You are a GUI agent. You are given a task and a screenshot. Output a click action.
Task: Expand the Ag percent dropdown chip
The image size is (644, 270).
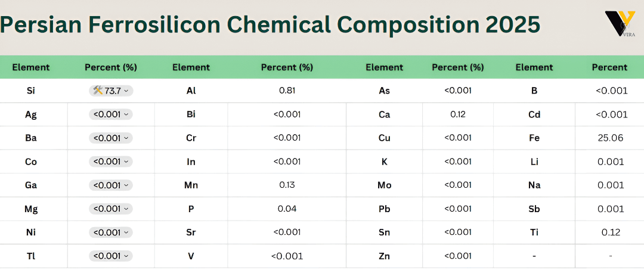pos(111,114)
